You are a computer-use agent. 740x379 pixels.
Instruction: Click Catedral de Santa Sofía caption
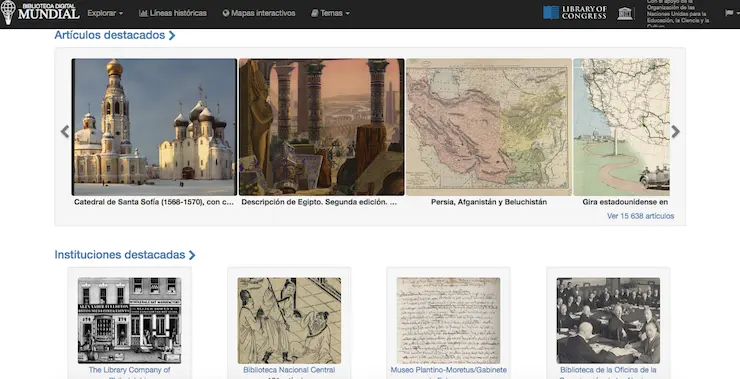154,202
